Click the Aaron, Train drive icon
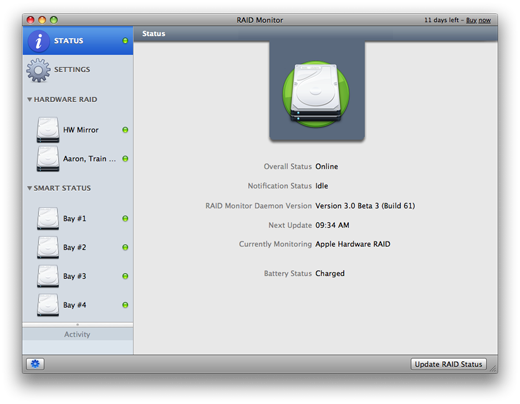The width and height of the screenshot is (520, 404). [48, 159]
